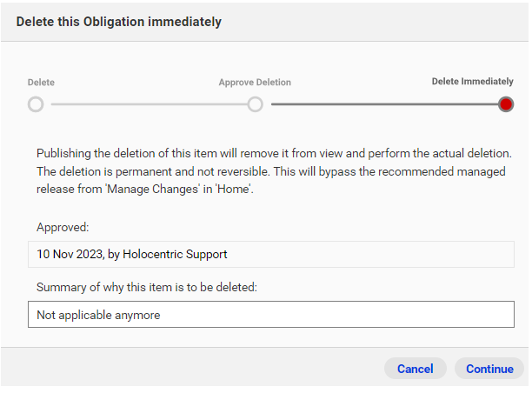Select the 'Approve Deletion' step label
The image size is (532, 393).
(x=255, y=83)
